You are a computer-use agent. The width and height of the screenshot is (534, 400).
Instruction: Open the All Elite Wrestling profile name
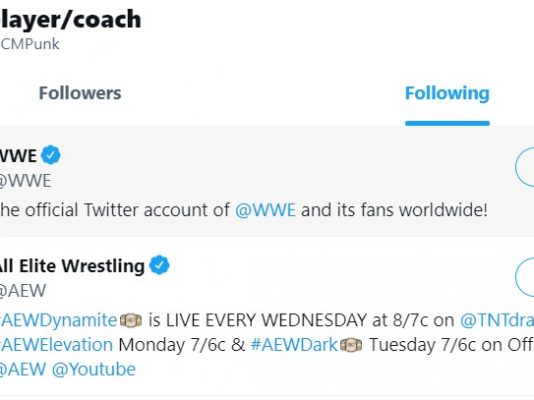coord(72,266)
